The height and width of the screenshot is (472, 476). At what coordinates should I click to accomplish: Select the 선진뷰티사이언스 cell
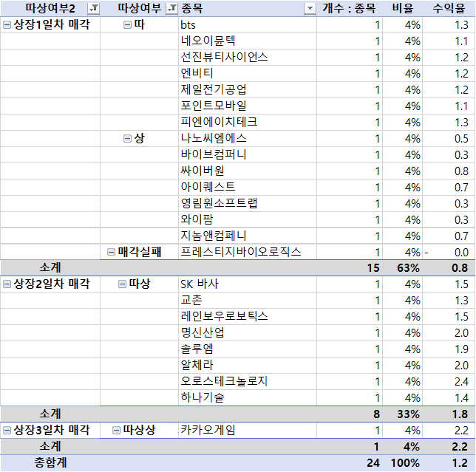(x=248, y=58)
